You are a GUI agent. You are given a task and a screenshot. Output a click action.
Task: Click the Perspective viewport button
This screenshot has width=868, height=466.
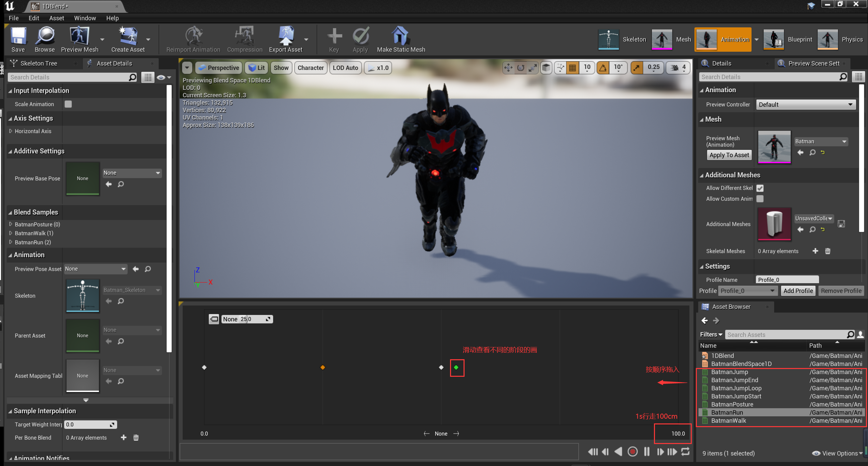pyautogui.click(x=218, y=68)
